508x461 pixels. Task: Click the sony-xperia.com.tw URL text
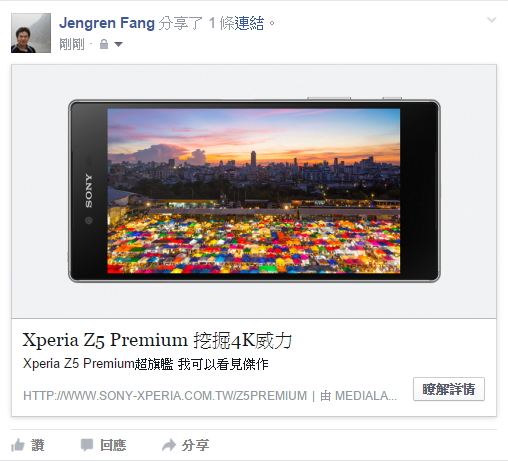click(x=165, y=396)
